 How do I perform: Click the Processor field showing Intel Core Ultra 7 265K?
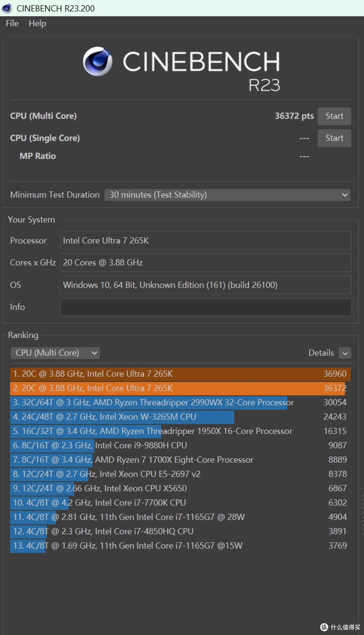coord(206,240)
